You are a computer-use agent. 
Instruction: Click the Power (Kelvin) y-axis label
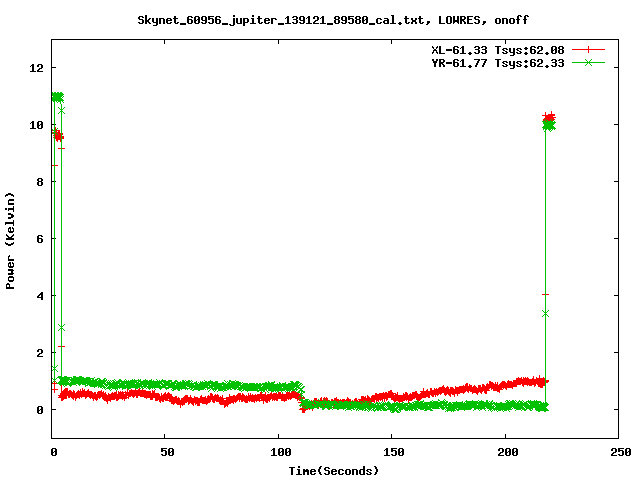[11, 238]
